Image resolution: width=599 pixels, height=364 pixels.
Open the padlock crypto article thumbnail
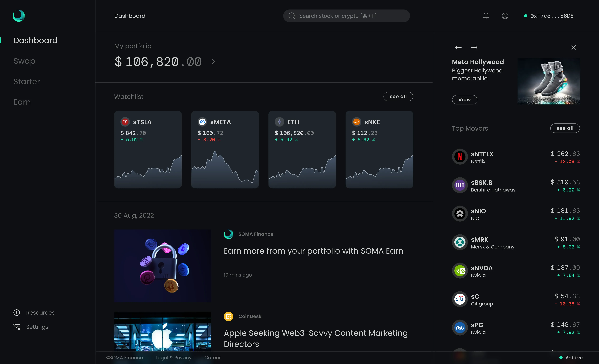tap(163, 266)
